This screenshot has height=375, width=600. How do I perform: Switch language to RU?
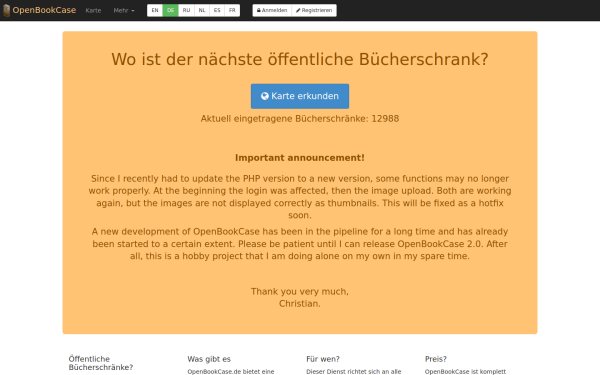(x=186, y=10)
